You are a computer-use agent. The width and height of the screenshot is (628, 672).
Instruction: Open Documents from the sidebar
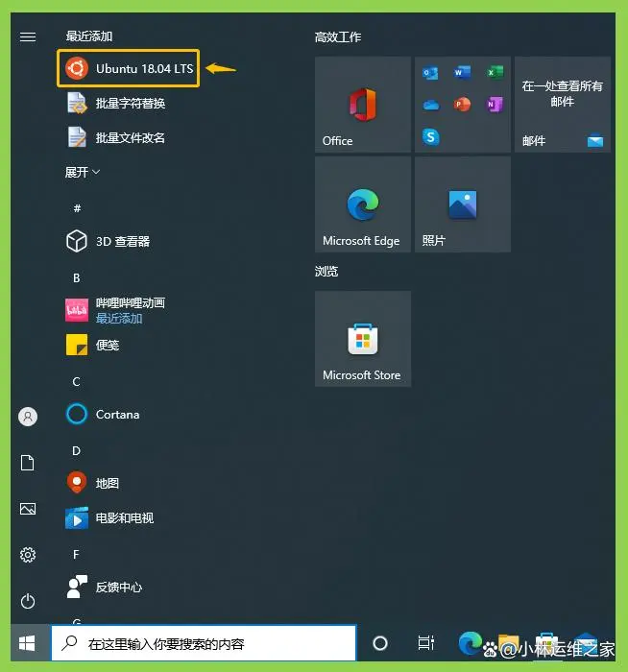28,463
